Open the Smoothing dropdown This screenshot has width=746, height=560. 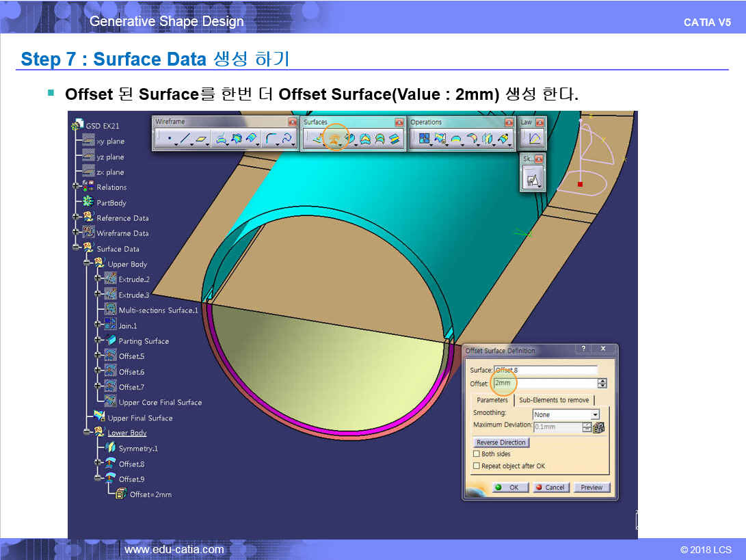pyautogui.click(x=594, y=414)
